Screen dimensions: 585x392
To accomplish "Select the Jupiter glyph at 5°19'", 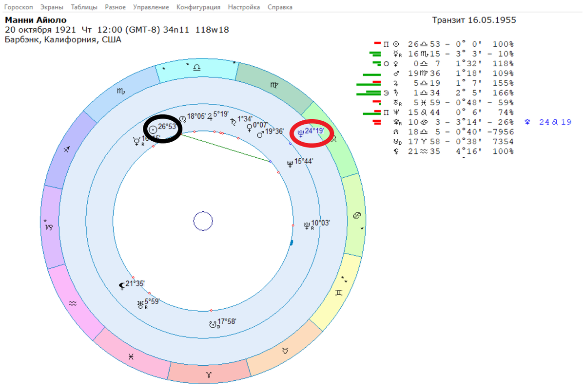I will (x=210, y=117).
